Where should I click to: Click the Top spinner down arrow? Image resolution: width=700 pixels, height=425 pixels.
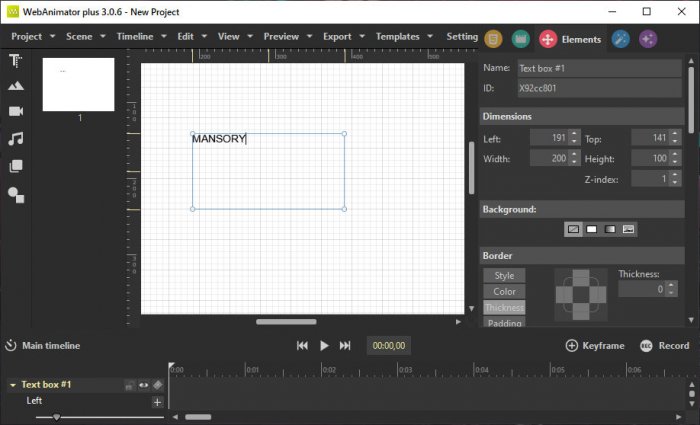point(675,142)
